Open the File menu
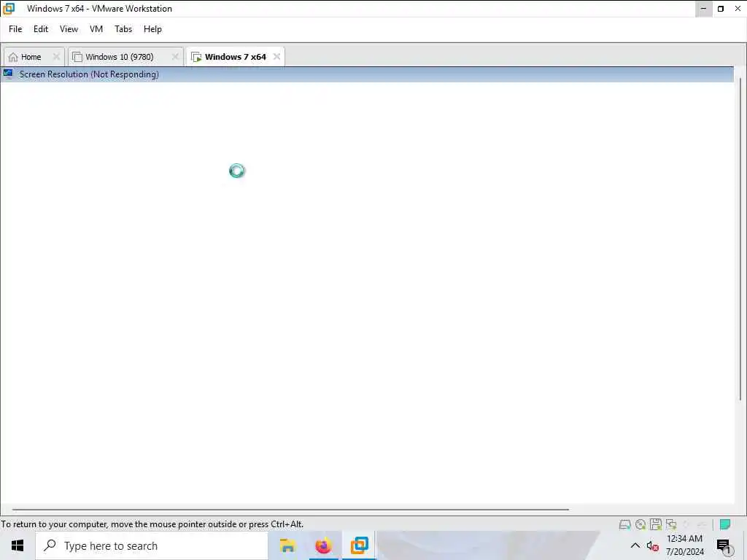Screen dimensions: 747x560 click(x=15, y=29)
